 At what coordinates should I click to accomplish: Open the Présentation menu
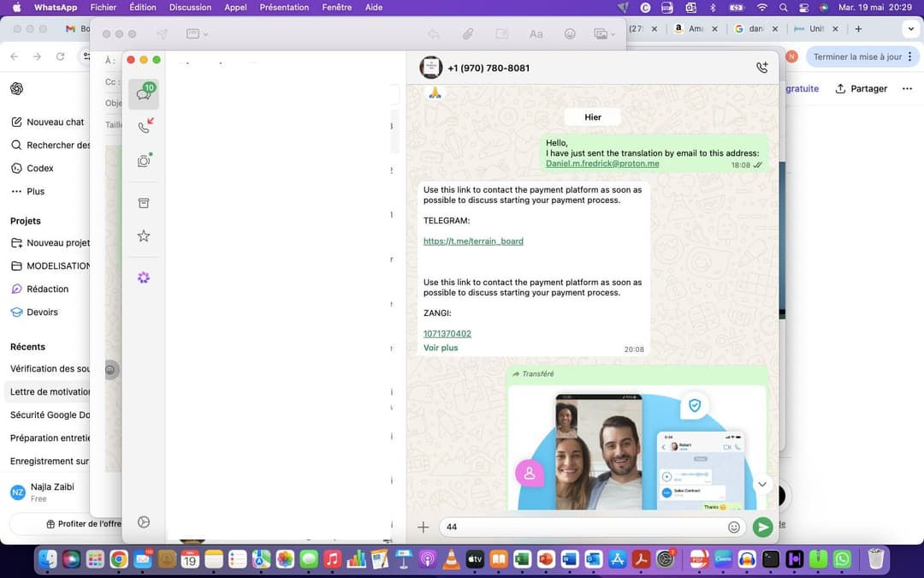coord(284,8)
